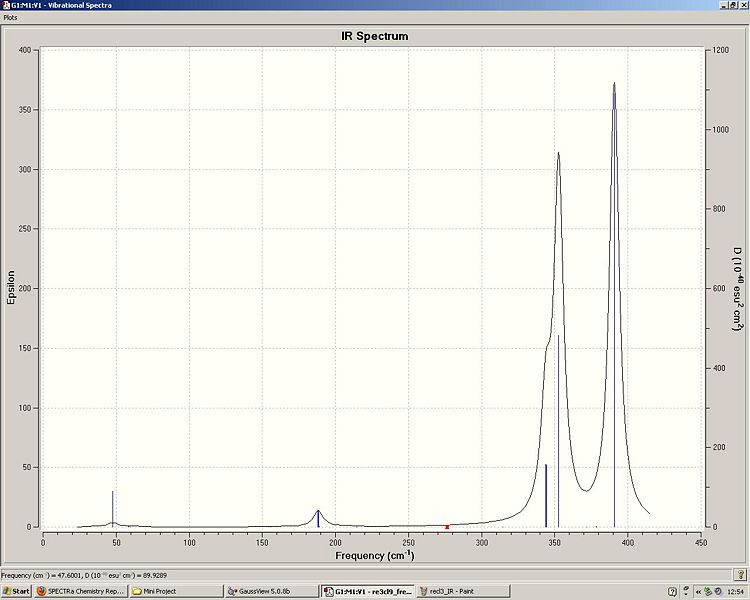Click the green system tray icon
The width and height of the screenshot is (750, 600).
pos(708,592)
